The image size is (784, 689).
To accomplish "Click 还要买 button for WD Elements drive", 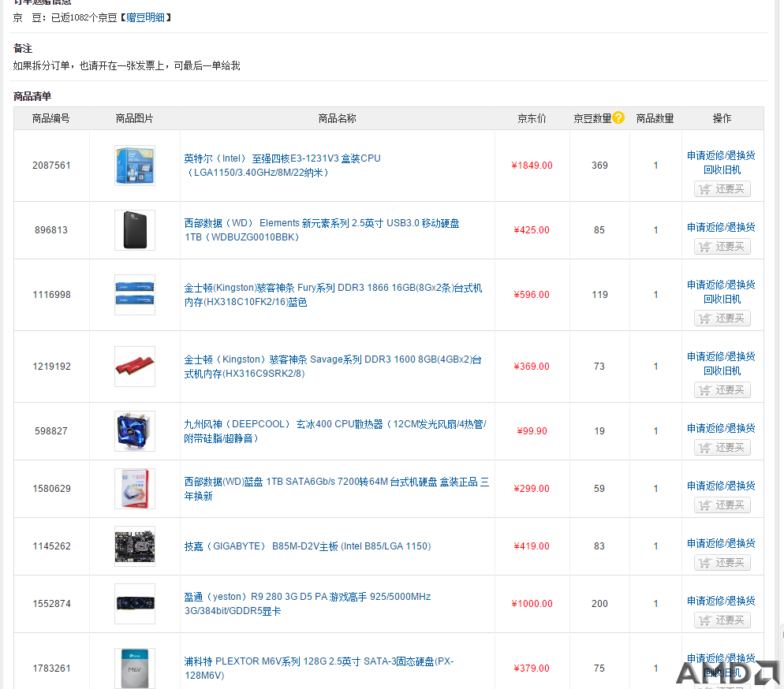I will click(722, 246).
